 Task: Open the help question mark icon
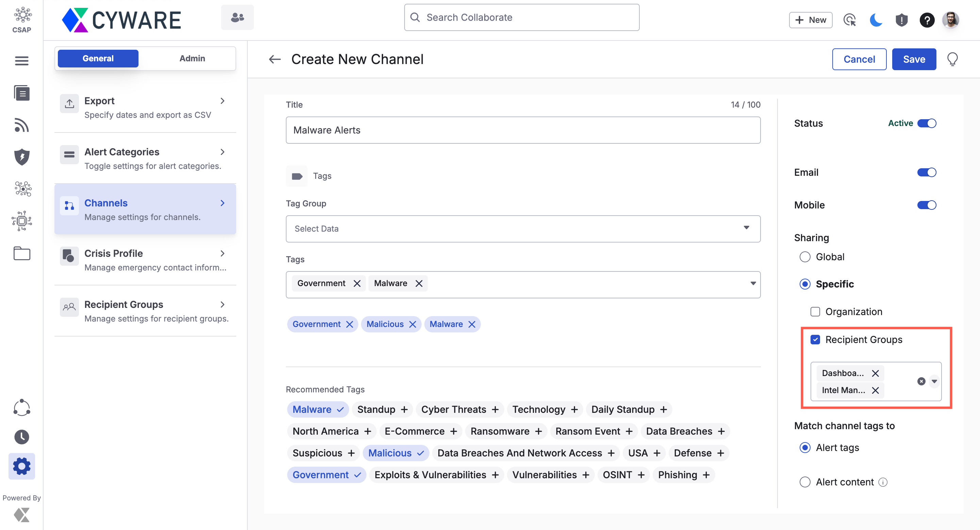(927, 20)
